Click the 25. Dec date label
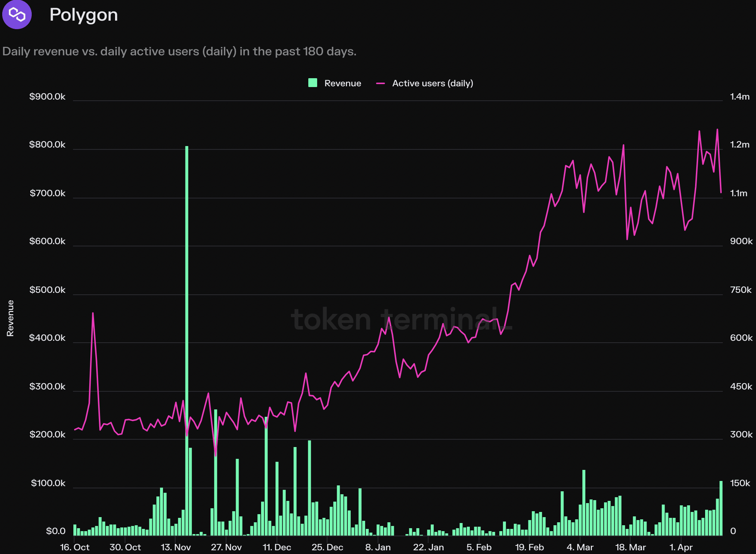The height and width of the screenshot is (554, 756). pos(327,547)
